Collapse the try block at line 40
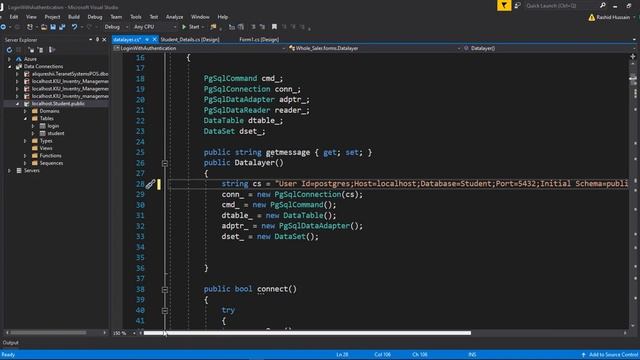Image resolution: width=640 pixels, height=360 pixels. (165, 311)
